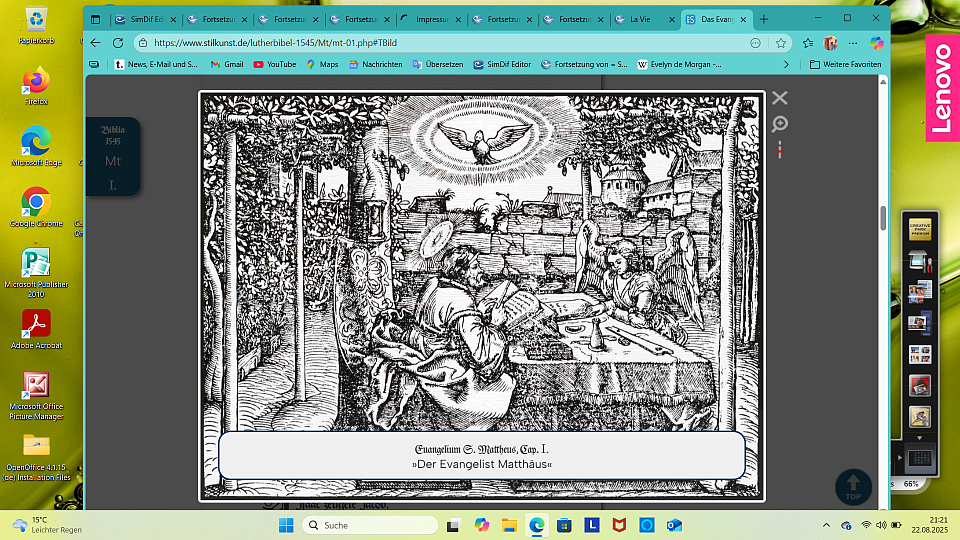Click the page scrollbar thumb
This screenshot has height=540, width=960.
pos(883,218)
